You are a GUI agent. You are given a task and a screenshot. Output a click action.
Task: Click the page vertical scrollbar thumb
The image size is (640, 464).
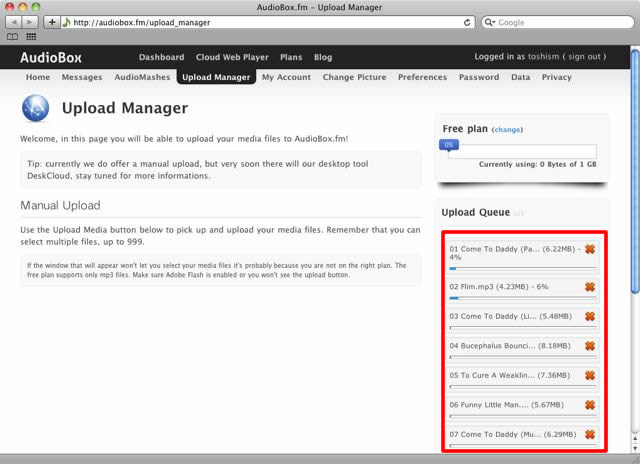(x=635, y=171)
